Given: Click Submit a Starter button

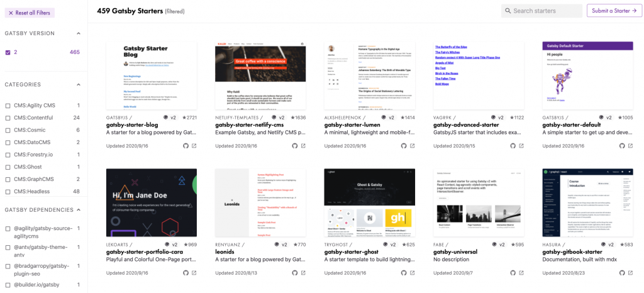Looking at the screenshot, I should [614, 11].
